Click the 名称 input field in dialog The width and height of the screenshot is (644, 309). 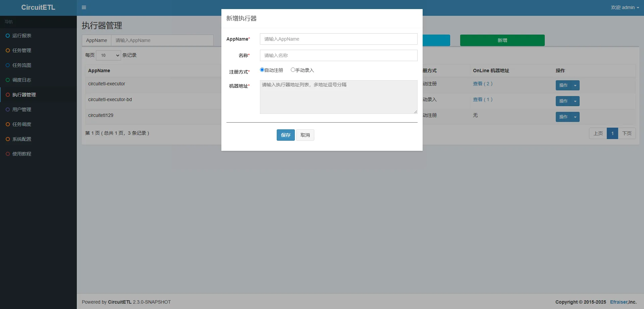coord(338,55)
